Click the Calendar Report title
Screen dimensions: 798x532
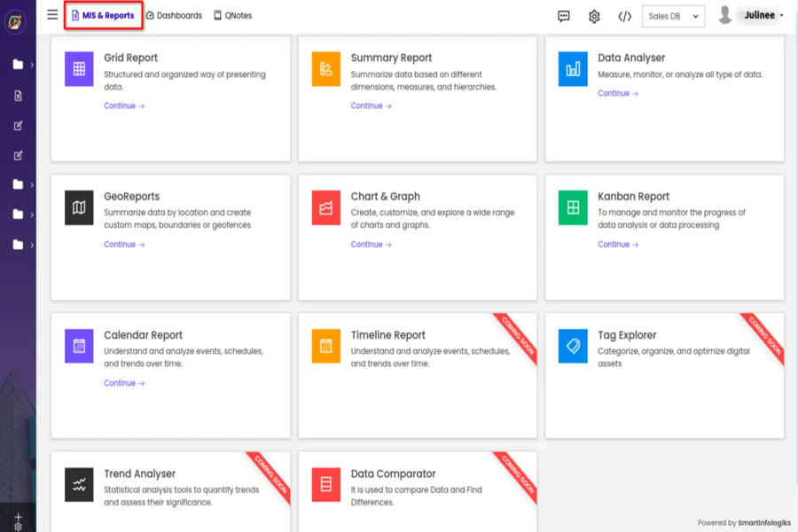pyautogui.click(x=143, y=335)
